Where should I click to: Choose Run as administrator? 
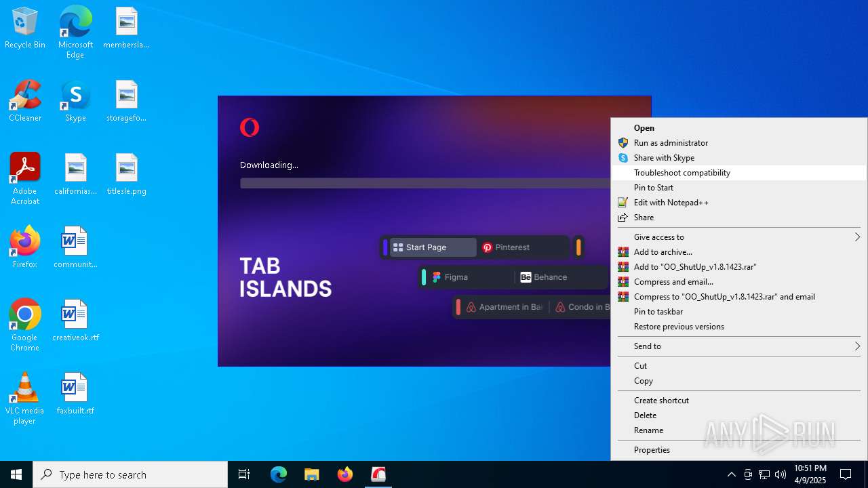point(739,143)
